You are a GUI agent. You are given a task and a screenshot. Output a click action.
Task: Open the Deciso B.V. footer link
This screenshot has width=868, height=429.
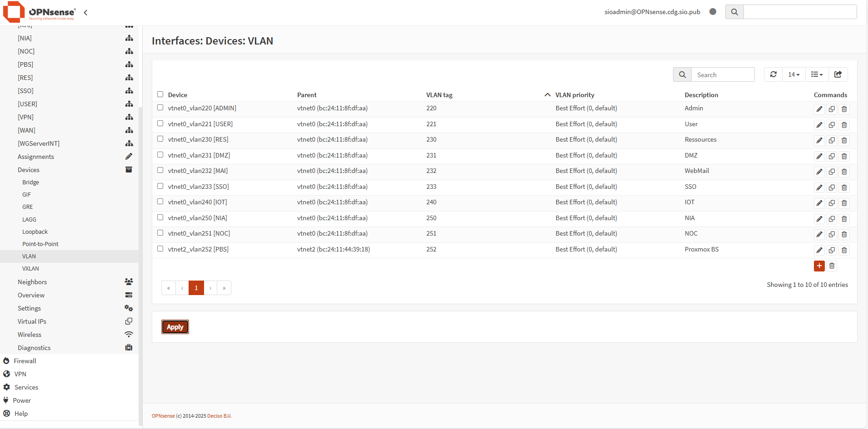219,416
